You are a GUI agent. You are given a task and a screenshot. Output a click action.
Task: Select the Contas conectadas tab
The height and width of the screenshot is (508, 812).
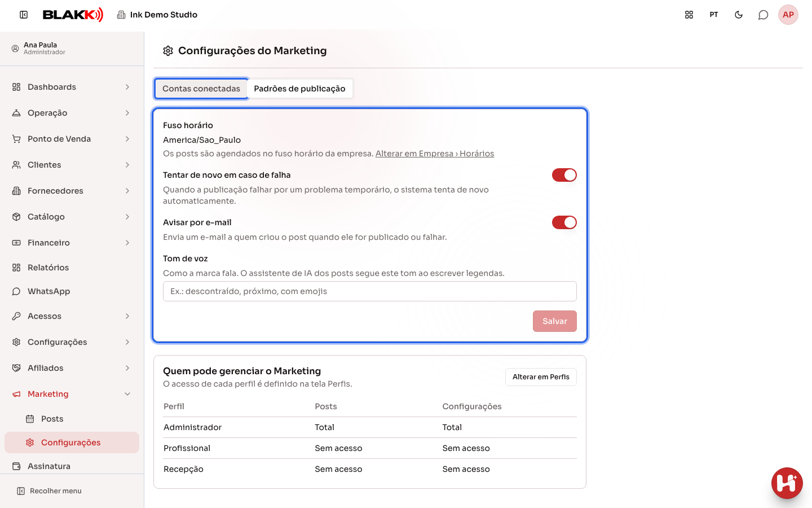pyautogui.click(x=201, y=89)
